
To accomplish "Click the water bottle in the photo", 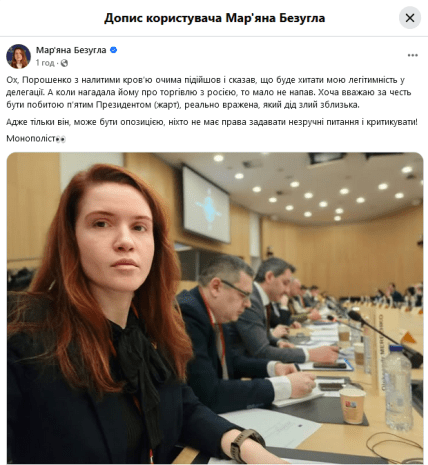I will point(398,388).
